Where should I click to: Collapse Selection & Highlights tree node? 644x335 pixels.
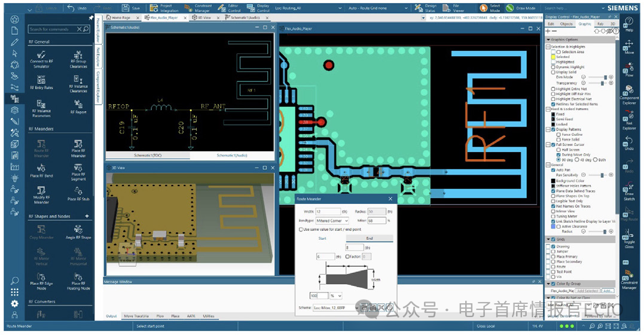coord(548,47)
